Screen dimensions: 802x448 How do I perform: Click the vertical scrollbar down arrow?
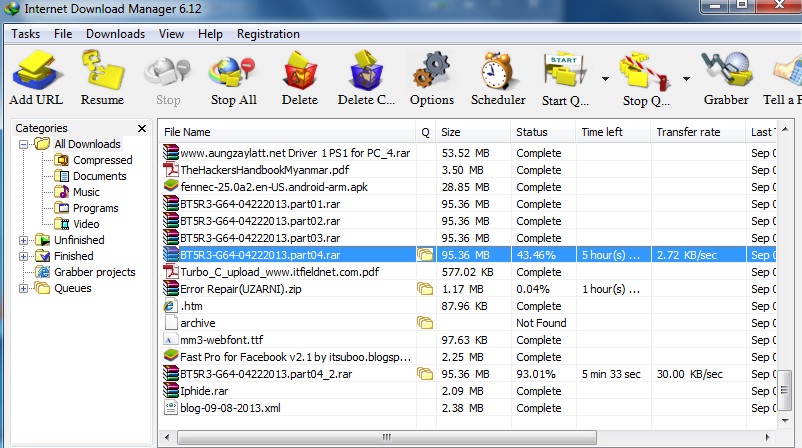pyautogui.click(x=786, y=420)
